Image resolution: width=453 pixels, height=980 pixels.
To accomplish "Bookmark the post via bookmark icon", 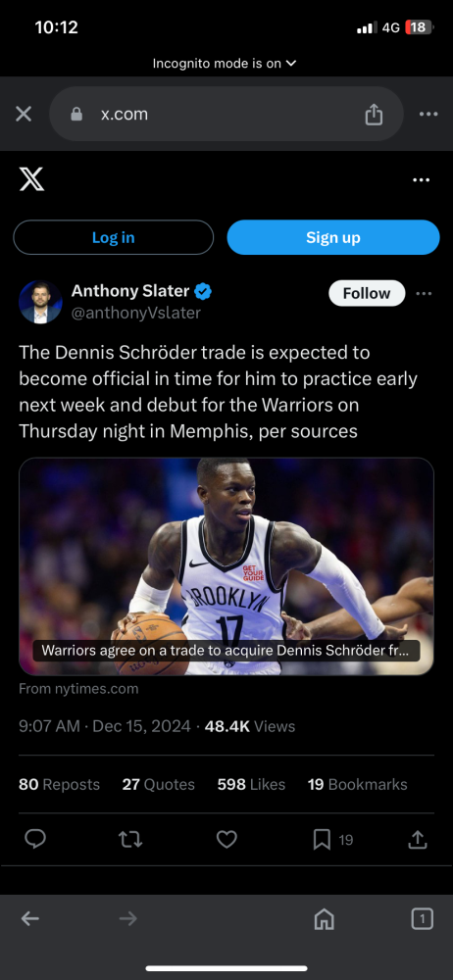I will (x=322, y=840).
